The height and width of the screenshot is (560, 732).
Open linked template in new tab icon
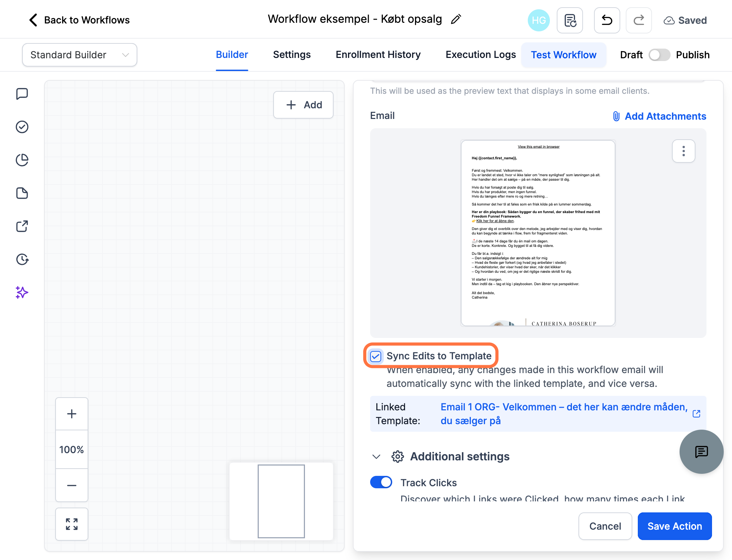coord(696,414)
